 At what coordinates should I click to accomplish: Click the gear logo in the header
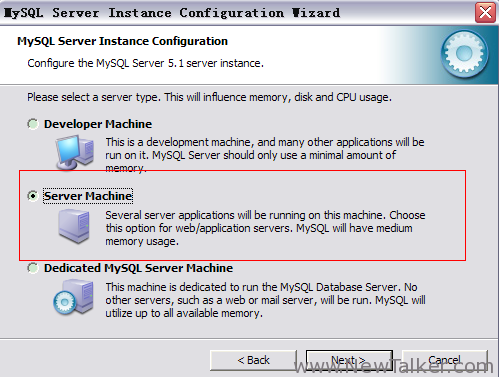pyautogui.click(x=464, y=54)
